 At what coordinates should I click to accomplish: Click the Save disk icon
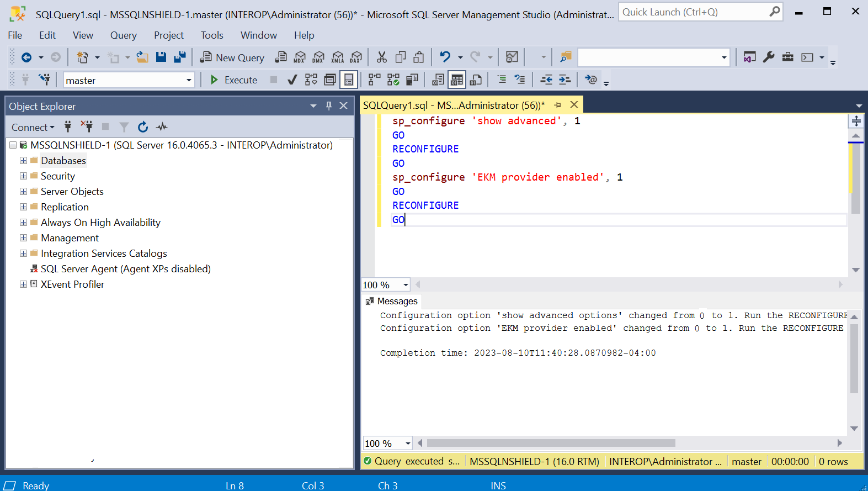pos(161,57)
